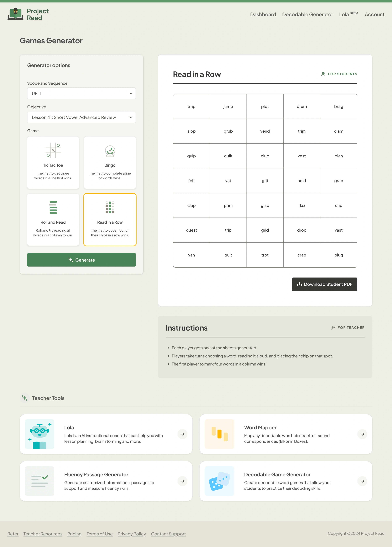The width and height of the screenshot is (392, 547).
Task: Open the Account menu item
Action: 375,14
